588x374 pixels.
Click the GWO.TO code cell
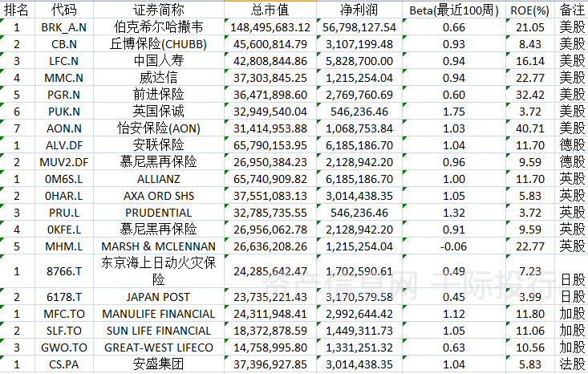63,348
